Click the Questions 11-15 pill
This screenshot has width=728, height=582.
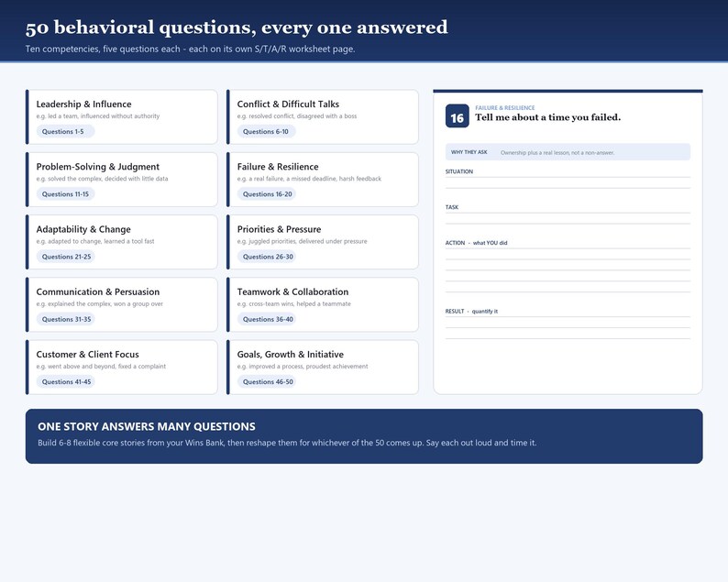tap(65, 194)
